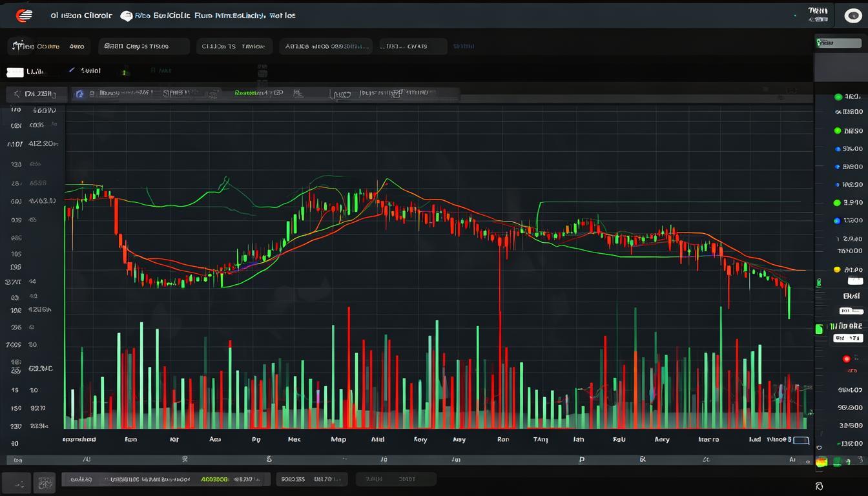Toggle the top green dot in right price list
Screen dimensions: 868x496
pos(838,97)
